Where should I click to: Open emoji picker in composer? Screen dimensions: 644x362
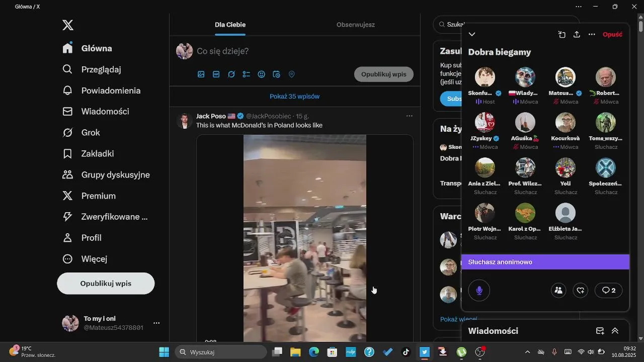(x=262, y=74)
